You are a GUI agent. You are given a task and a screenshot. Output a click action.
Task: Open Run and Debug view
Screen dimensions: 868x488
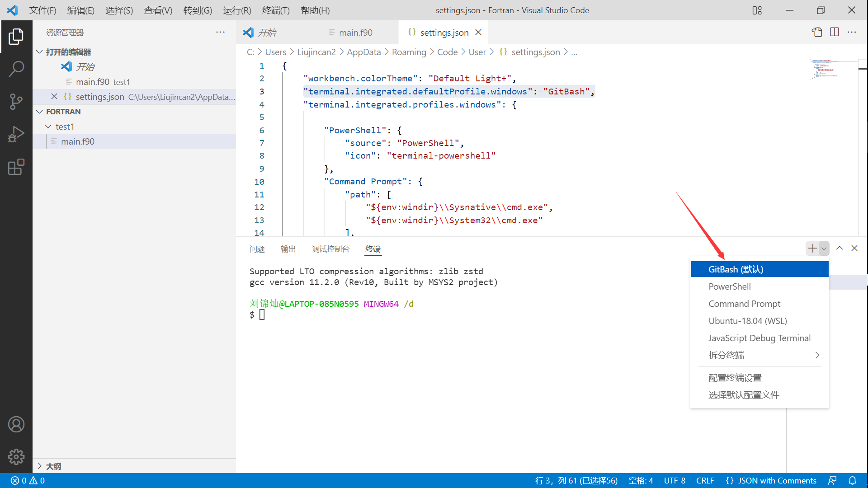16,134
